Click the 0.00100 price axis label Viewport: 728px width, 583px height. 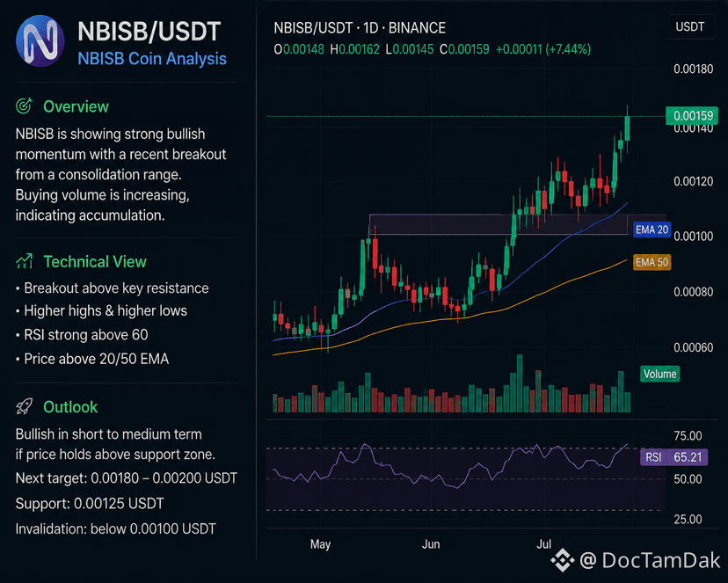(693, 237)
